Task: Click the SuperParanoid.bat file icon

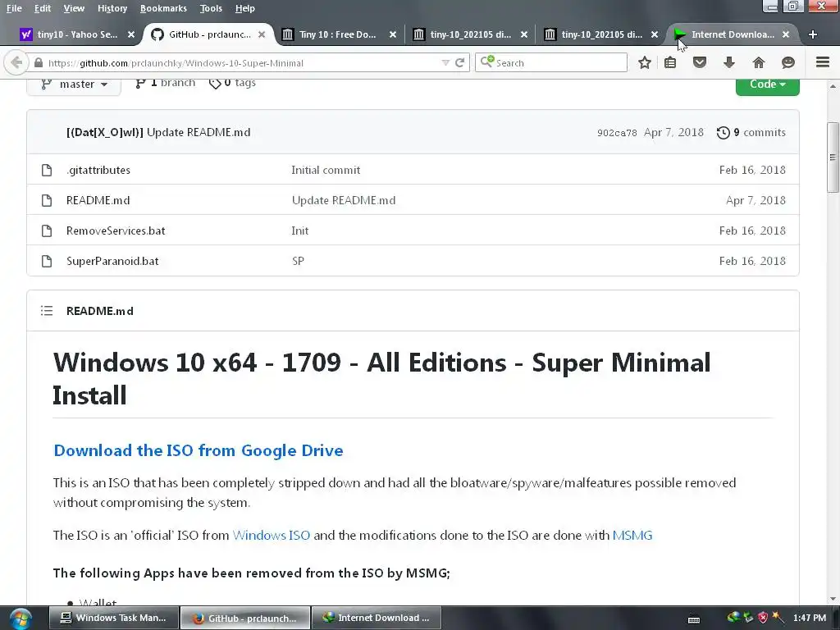Action: [47, 261]
